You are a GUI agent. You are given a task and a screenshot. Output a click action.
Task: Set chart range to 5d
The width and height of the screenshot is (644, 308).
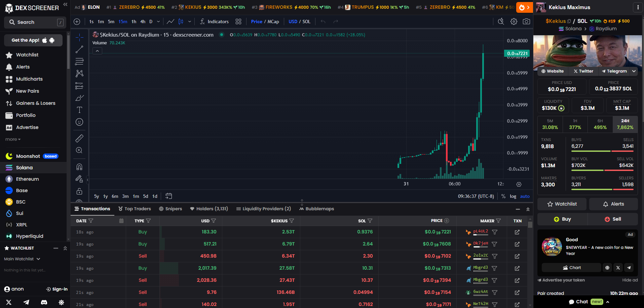pyautogui.click(x=146, y=196)
